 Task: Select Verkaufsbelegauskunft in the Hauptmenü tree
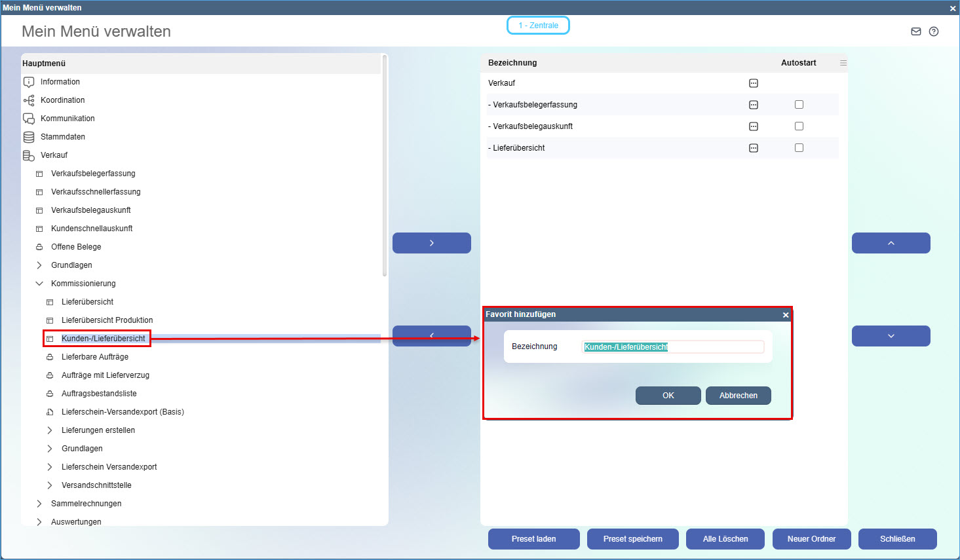click(91, 210)
